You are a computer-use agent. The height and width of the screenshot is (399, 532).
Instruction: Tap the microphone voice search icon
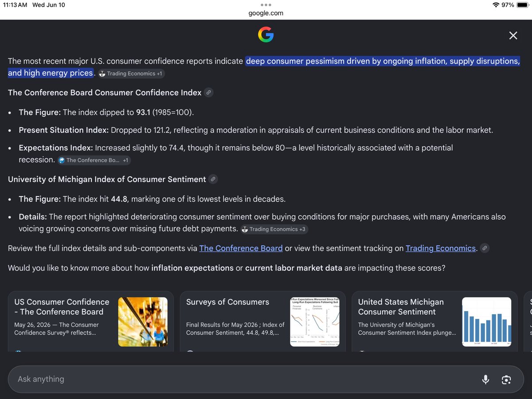485,379
